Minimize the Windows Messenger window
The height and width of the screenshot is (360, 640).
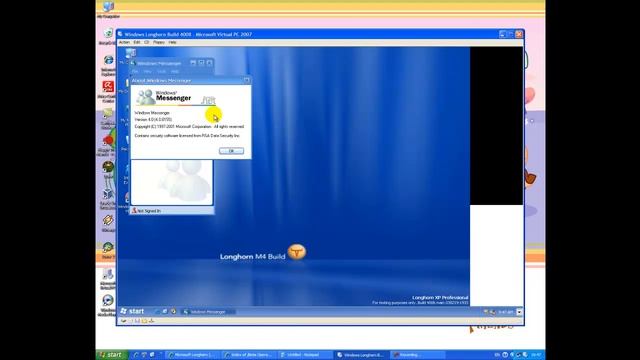193,63
